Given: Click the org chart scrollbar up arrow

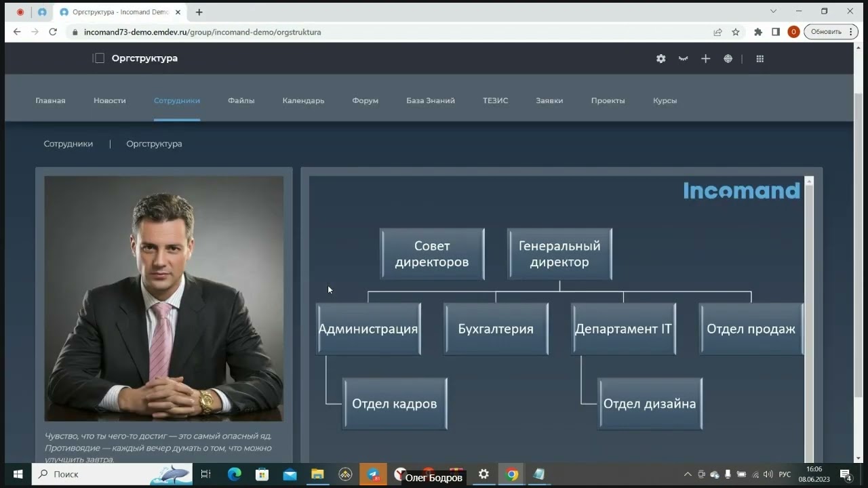Looking at the screenshot, I should (809, 182).
